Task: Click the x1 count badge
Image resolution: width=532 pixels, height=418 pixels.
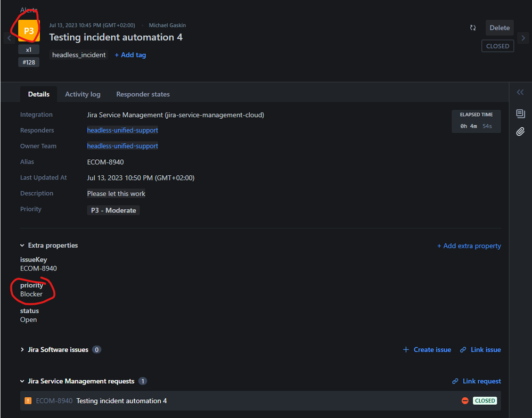Action: pos(29,50)
